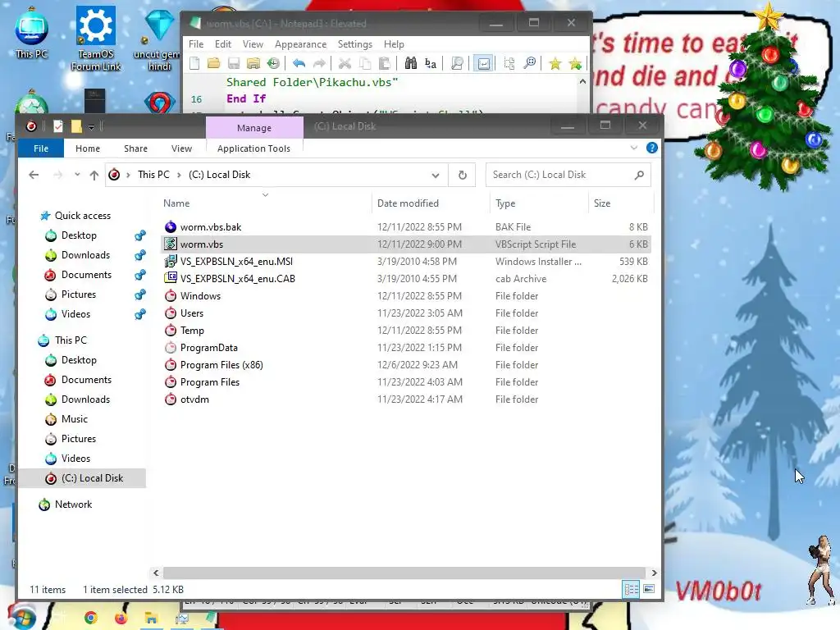Go back with Explorer Back arrow
Screen dimensions: 840x630
34,175
